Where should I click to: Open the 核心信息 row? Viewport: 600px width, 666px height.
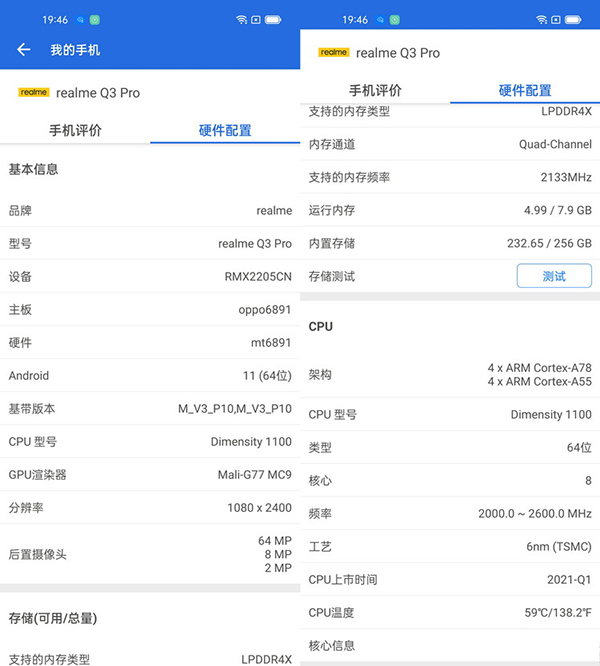[450, 646]
